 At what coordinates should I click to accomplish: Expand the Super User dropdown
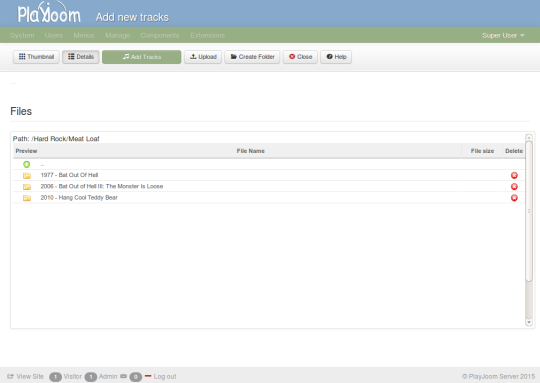(x=503, y=35)
